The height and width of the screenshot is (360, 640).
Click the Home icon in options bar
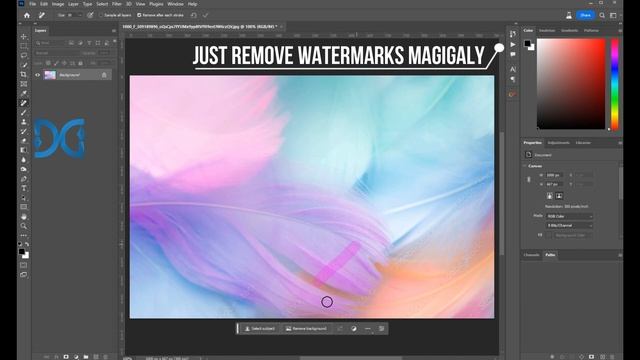pos(27,15)
